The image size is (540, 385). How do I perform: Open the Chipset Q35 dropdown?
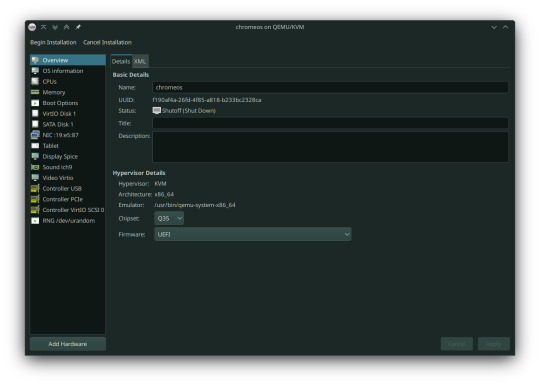click(169, 218)
